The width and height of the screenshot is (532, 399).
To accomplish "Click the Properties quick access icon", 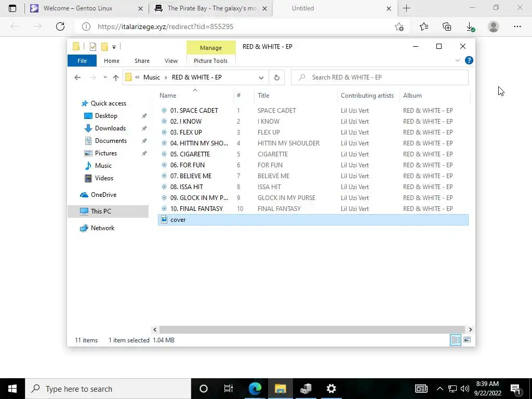I will click(92, 47).
